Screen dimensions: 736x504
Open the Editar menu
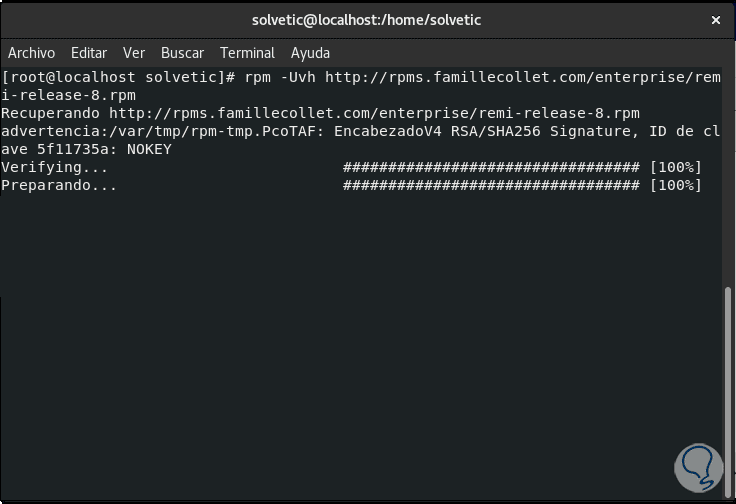89,53
